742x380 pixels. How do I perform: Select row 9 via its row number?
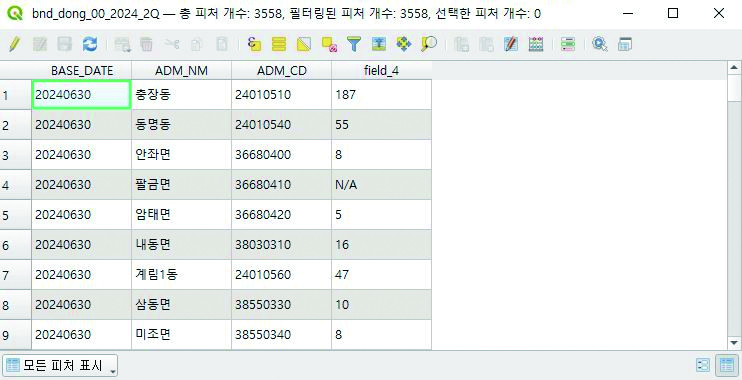click(x=16, y=335)
